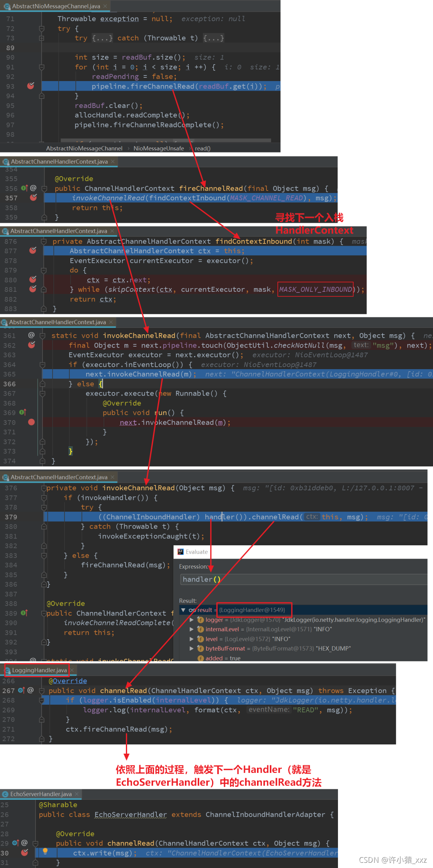Collapse the result node in Evaluate results

[183, 610]
